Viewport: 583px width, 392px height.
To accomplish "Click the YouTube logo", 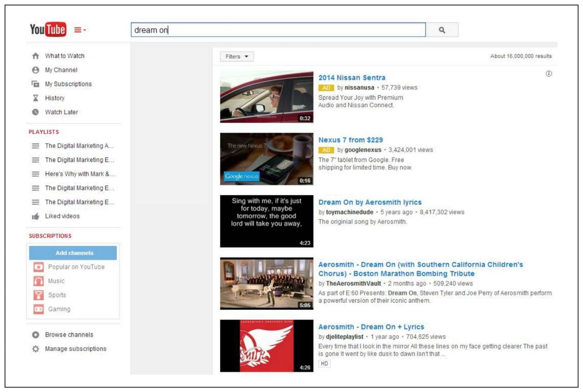I will (x=48, y=30).
